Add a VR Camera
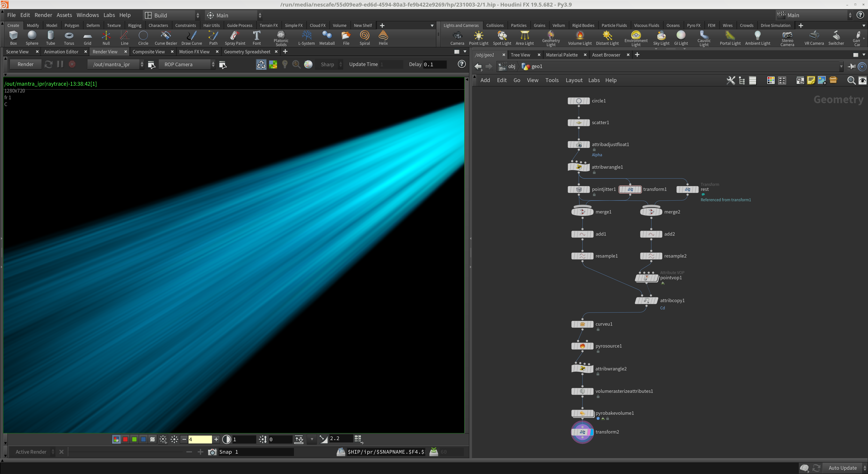 coord(814,38)
